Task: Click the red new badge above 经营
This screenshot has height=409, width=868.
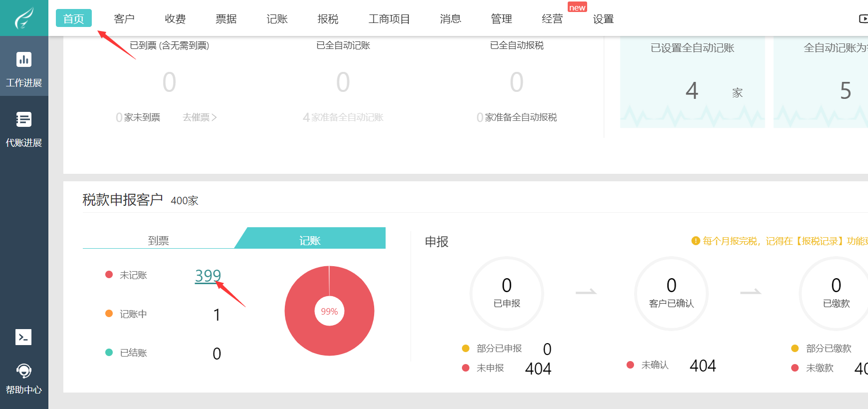Action: 577,7
